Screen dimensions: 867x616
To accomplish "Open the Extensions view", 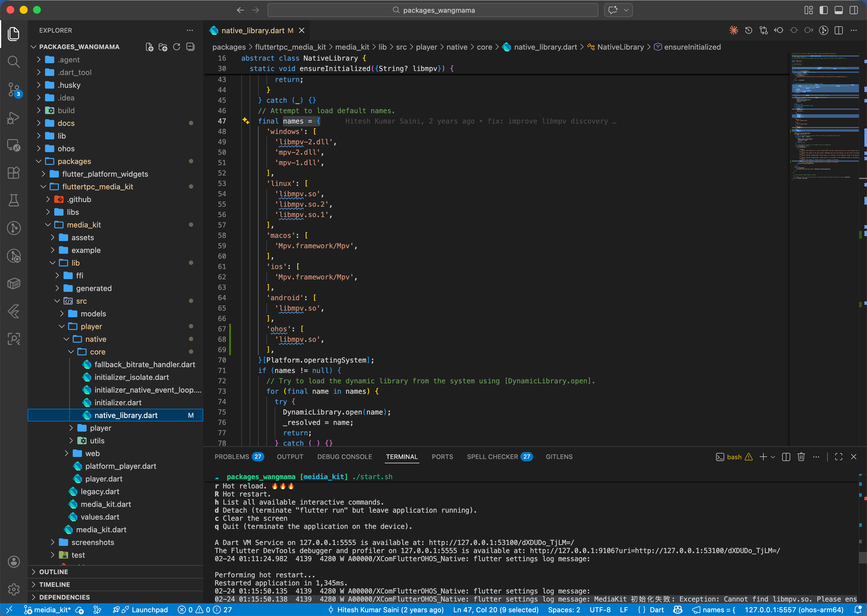I will (x=14, y=173).
